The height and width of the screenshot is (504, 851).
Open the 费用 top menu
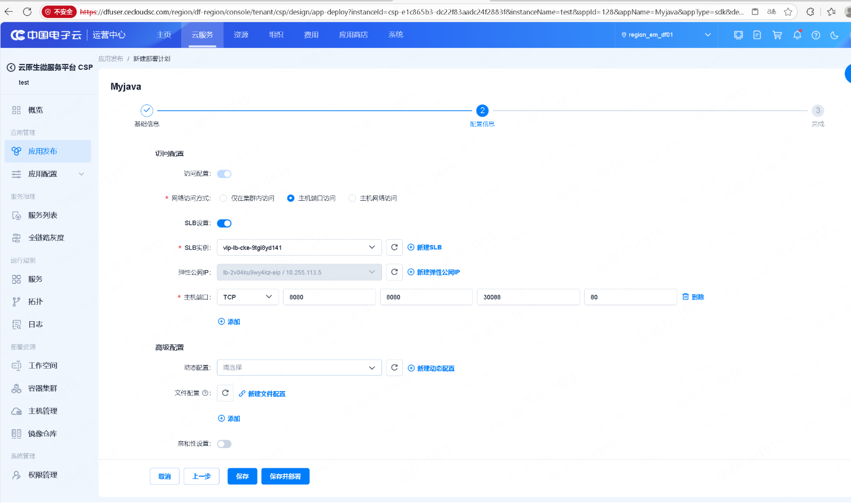pos(311,35)
